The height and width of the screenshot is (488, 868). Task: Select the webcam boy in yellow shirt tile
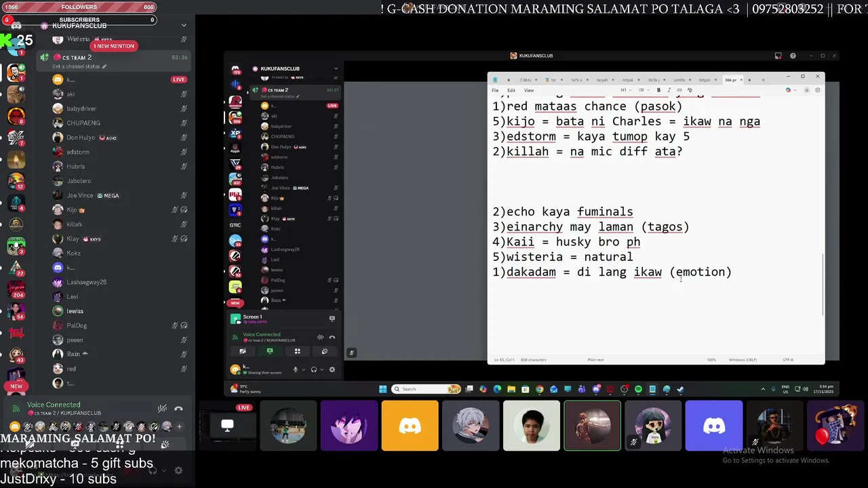[531, 426]
